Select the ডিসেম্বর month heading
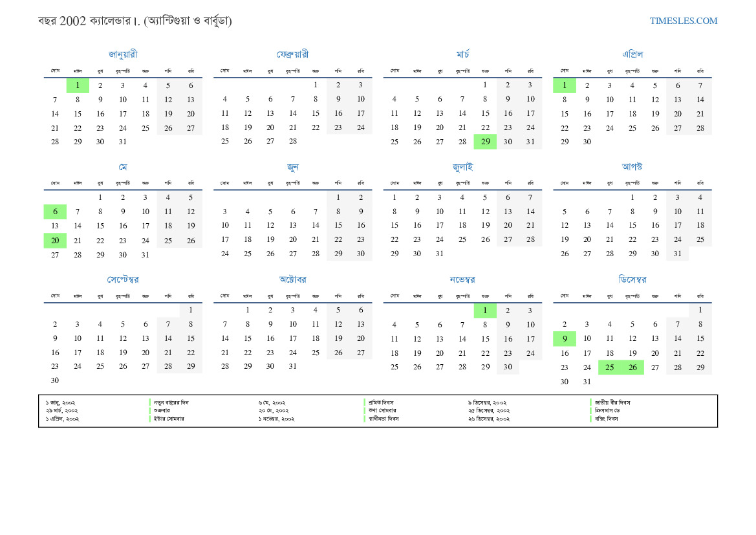Image resolution: width=756 pixels, height=535 pixels. click(x=632, y=279)
